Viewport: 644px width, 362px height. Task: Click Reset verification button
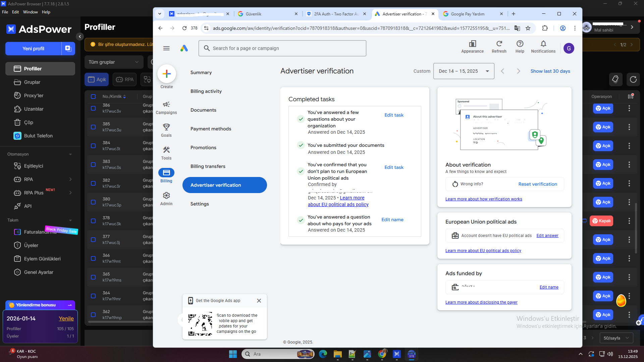point(538,184)
